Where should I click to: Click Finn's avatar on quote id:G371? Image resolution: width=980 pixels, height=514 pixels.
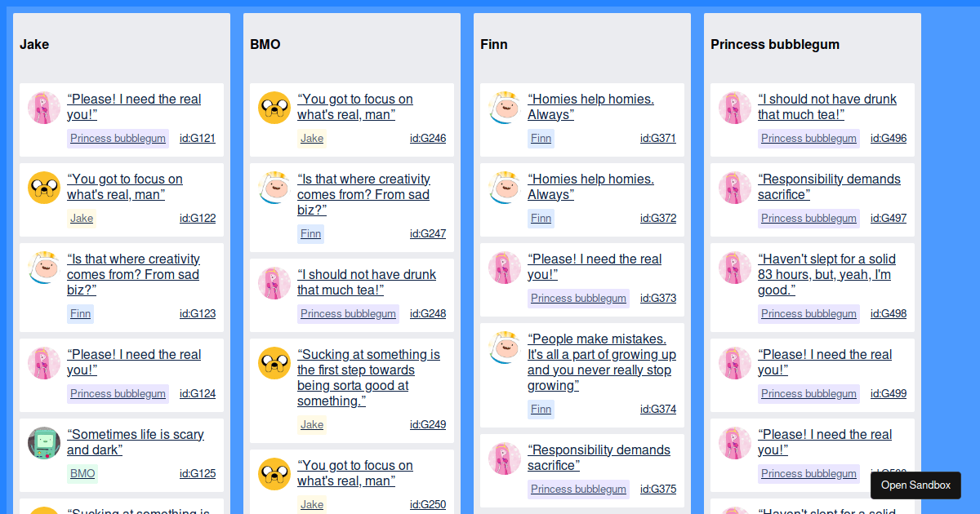505,107
